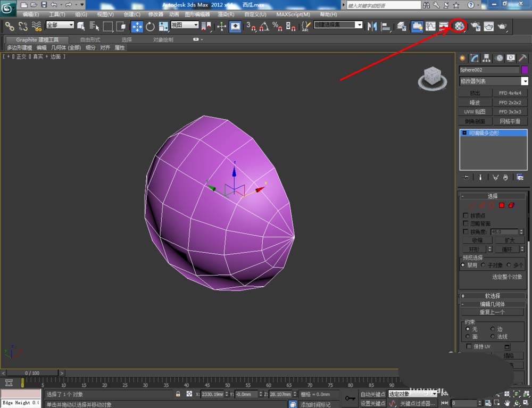Select the 子对象 preview radio button
The width and height of the screenshot is (532, 408).
(x=483, y=265)
